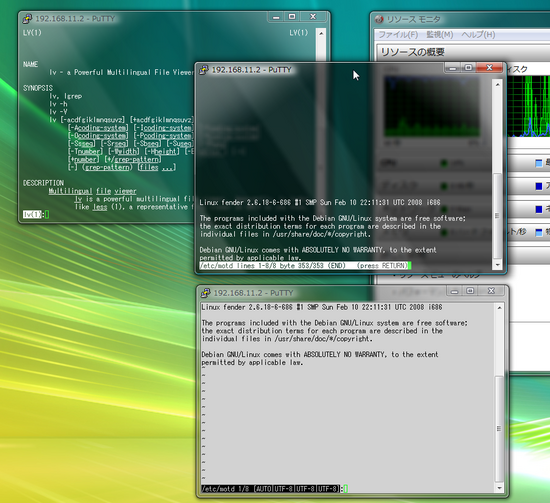Click the DESCRIPTION heading in man page

pos(43,183)
